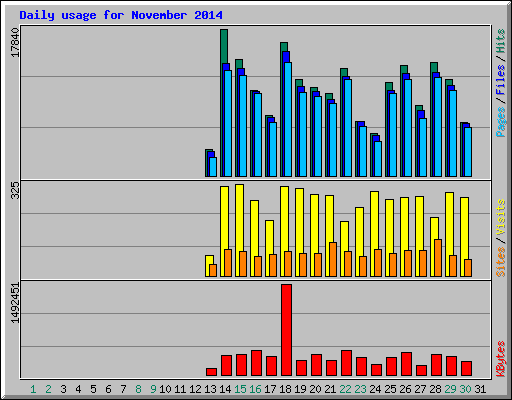
Task: Click the 1492451 KBytes axis value
Action: (15, 303)
